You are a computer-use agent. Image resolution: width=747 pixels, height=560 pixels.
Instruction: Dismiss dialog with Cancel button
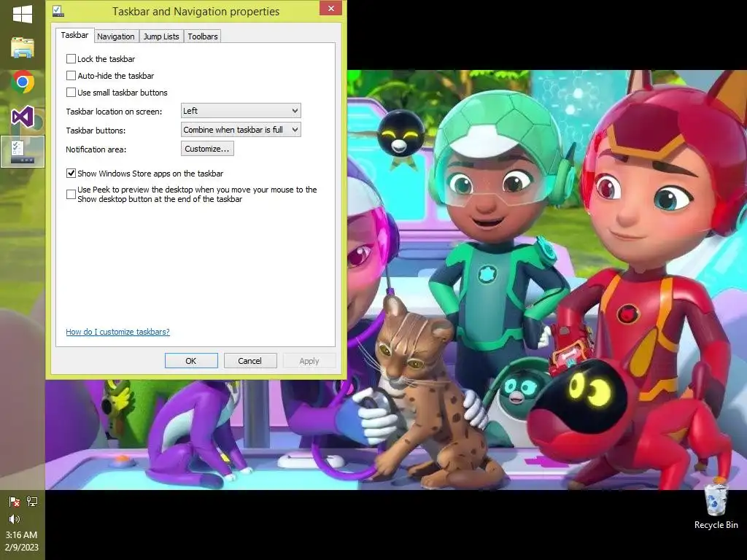[x=250, y=361]
